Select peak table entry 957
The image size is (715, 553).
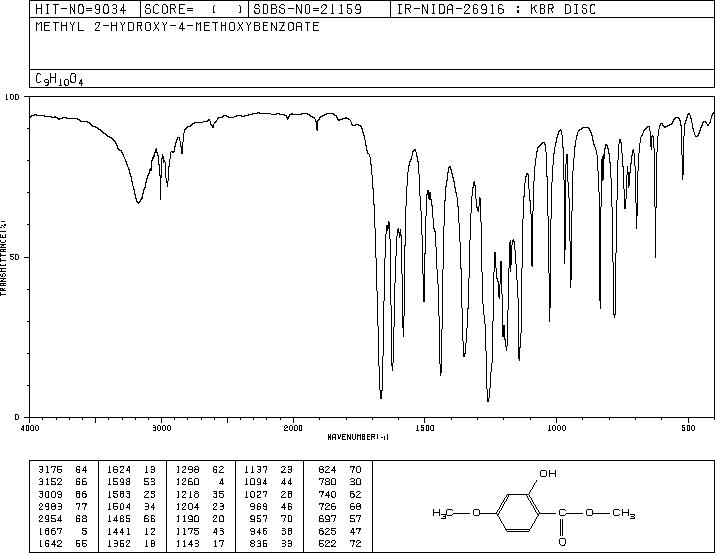click(x=259, y=519)
